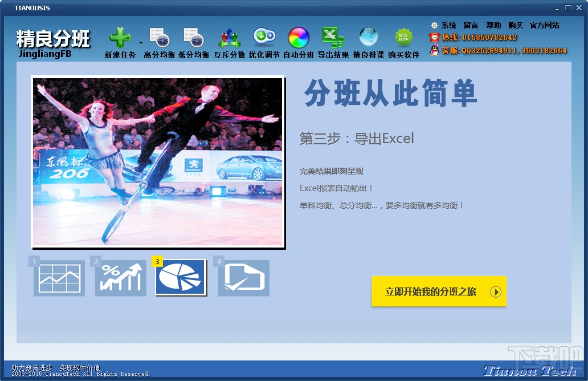This screenshot has height=381, width=588.
Task: Maximize the TIANOUSIS window
Action: point(569,8)
